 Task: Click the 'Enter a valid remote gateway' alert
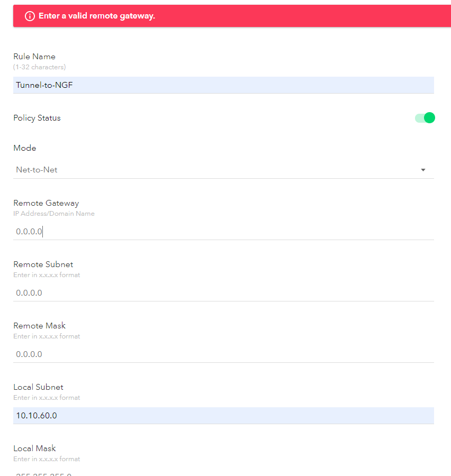(x=97, y=16)
